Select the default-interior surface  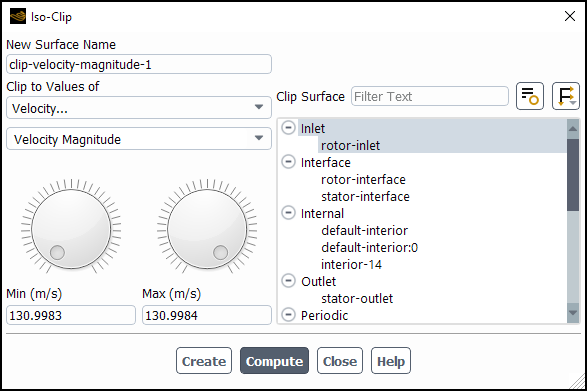pyautogui.click(x=364, y=230)
